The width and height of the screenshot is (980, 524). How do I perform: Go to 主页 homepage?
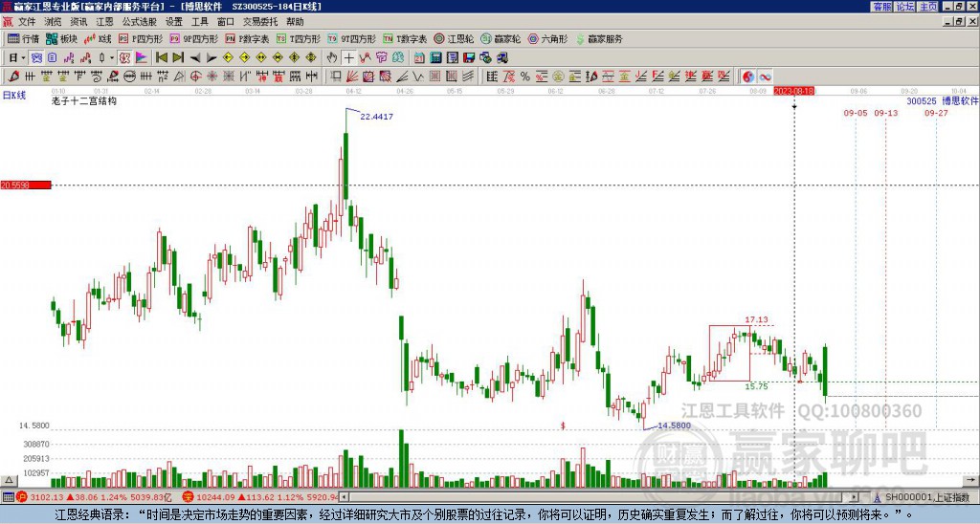[x=927, y=7]
